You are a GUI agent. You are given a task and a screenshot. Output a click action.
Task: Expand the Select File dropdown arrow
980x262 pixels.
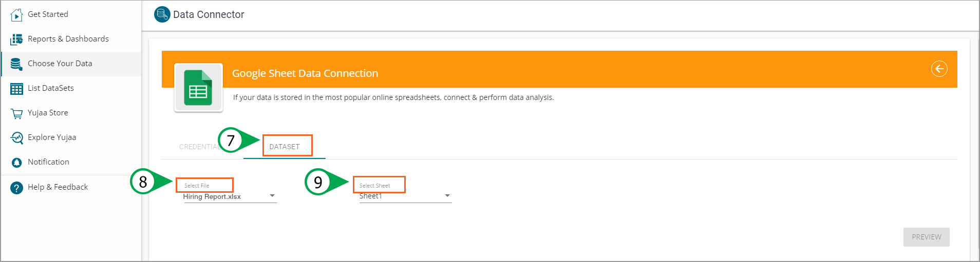pyautogui.click(x=272, y=196)
